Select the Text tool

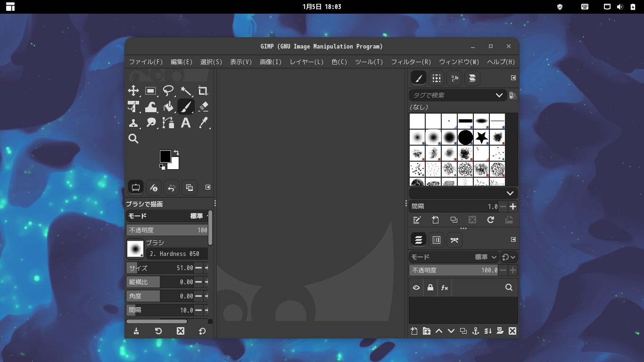point(186,123)
